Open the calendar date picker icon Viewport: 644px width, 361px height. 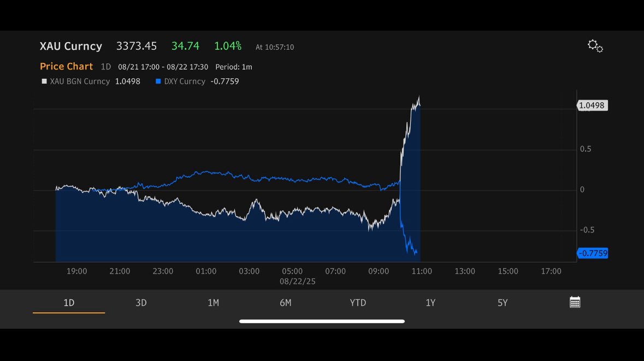pos(574,301)
